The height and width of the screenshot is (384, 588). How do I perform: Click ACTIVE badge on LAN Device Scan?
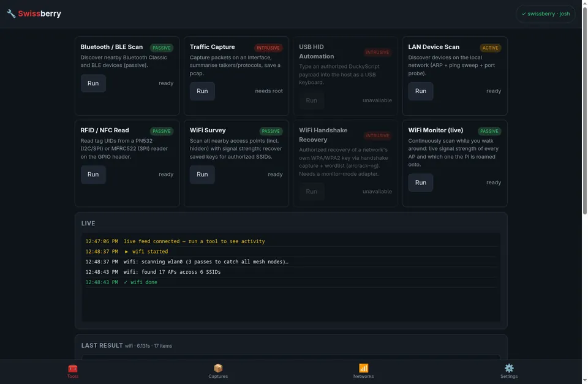coord(490,48)
